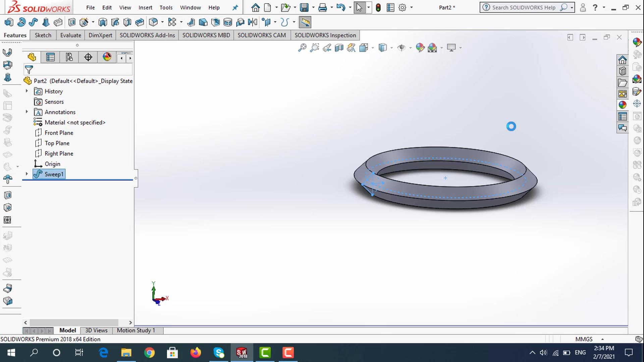
Task: Expand the History folder
Action: pos(27,91)
